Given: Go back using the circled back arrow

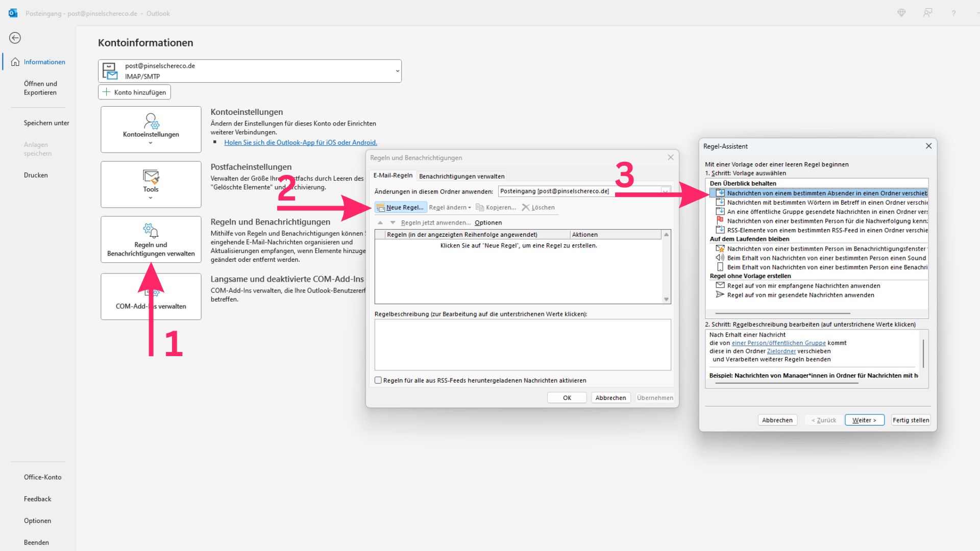Looking at the screenshot, I should (x=15, y=38).
